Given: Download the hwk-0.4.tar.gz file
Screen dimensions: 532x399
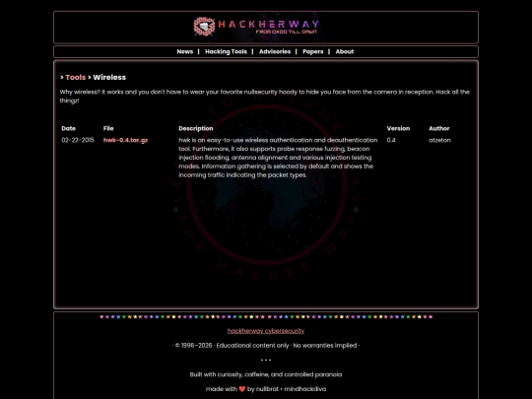Looking at the screenshot, I should [125, 140].
